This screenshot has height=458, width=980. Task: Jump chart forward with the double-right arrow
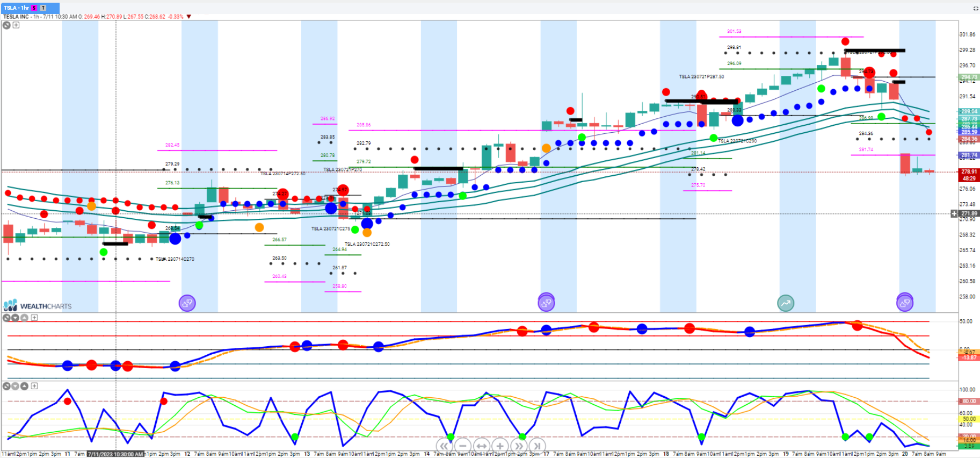pos(519,446)
